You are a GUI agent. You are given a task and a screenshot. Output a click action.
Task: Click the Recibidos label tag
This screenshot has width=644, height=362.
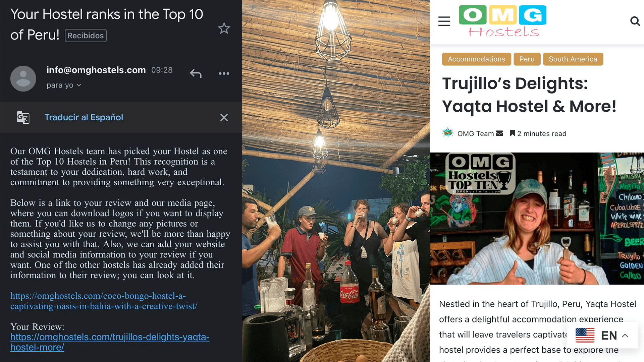pos(86,36)
